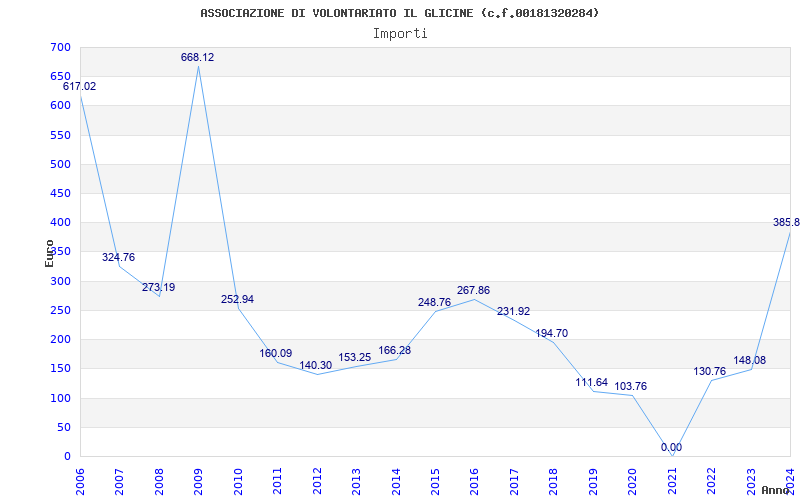Click the 2009 year axis label

198,481
